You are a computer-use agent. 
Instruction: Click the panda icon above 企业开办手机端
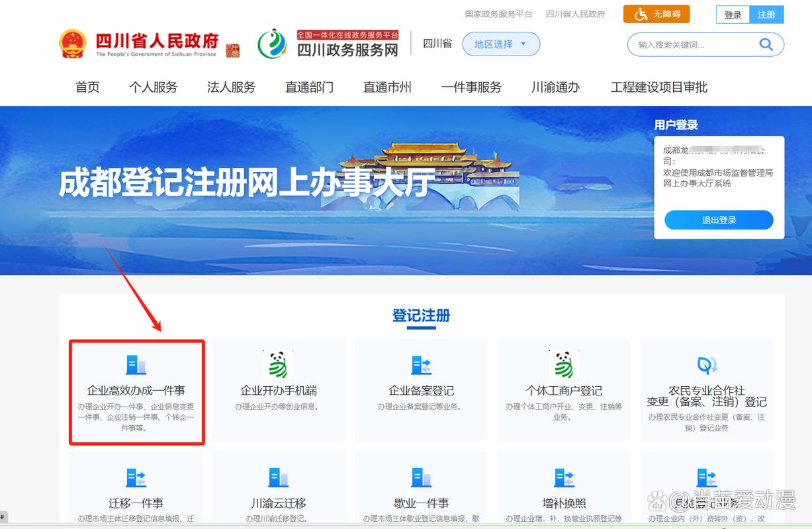[x=279, y=364]
